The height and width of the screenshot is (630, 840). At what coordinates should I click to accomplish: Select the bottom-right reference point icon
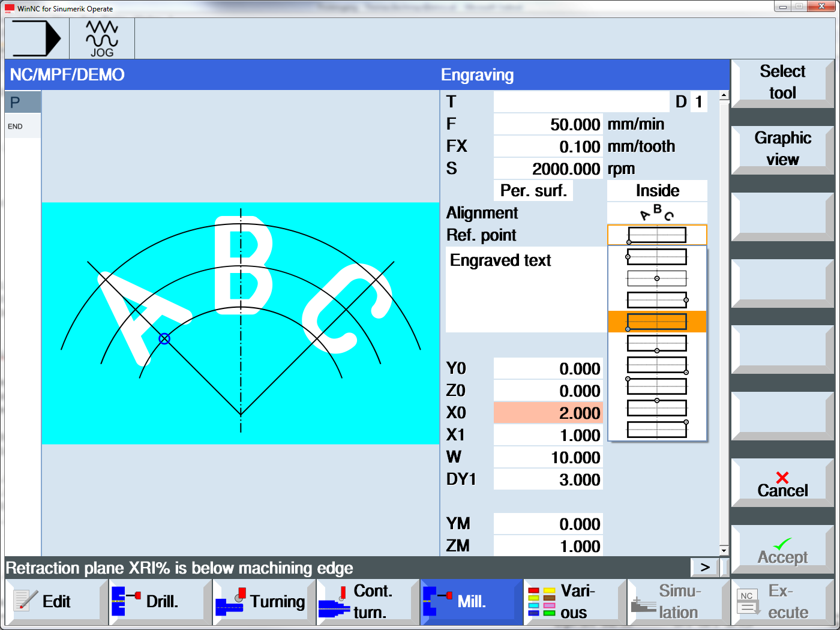pyautogui.click(x=657, y=365)
